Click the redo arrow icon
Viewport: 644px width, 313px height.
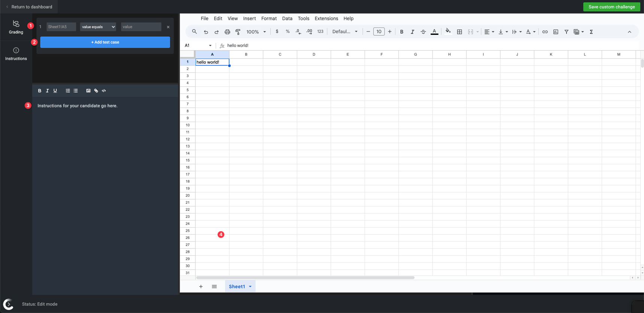[x=216, y=32]
